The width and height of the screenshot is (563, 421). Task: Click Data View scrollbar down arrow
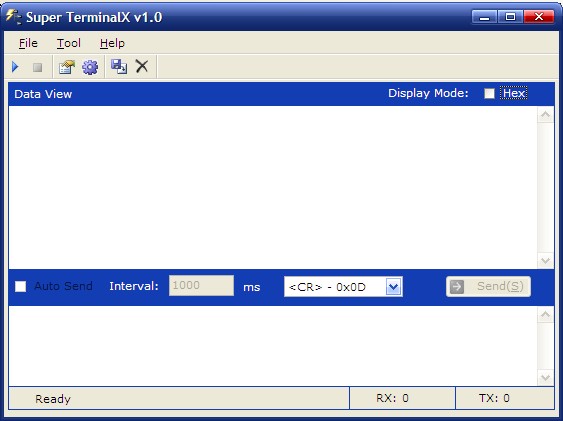coord(545,261)
